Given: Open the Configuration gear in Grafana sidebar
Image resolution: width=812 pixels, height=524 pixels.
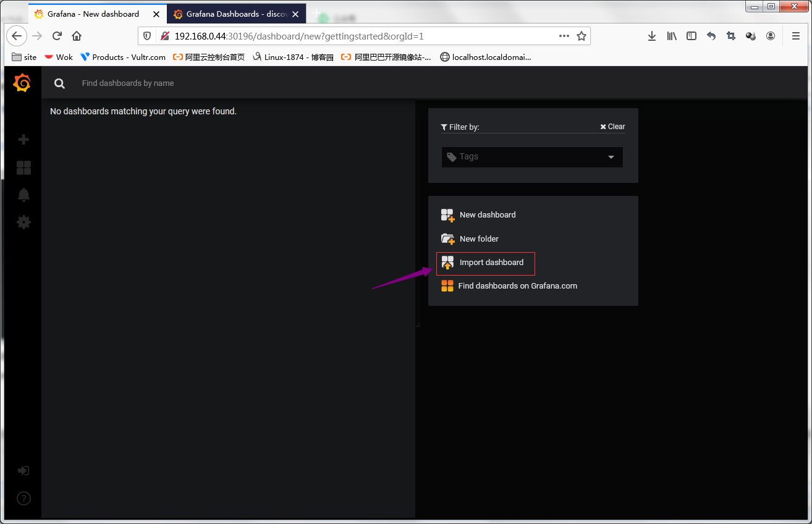Looking at the screenshot, I should click(23, 222).
